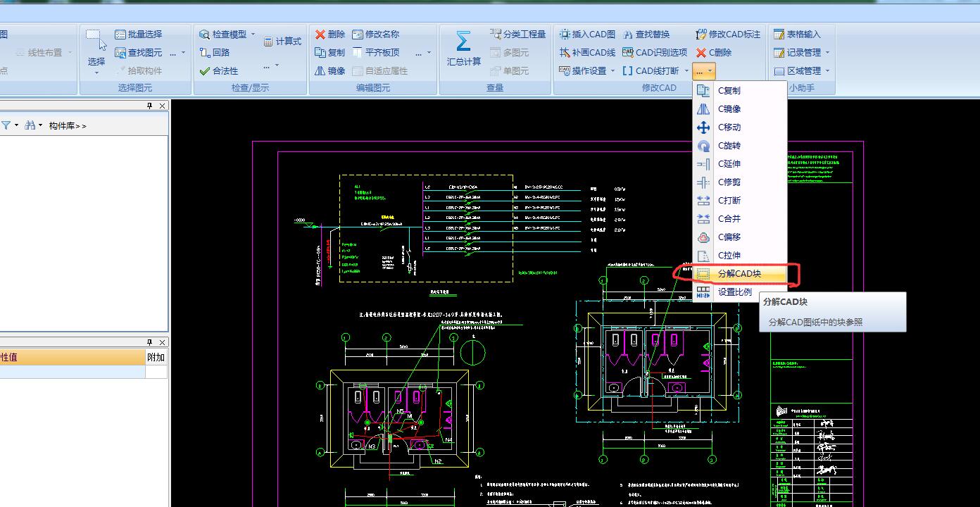
Task: Click 区域管理 region management
Action: click(x=797, y=70)
